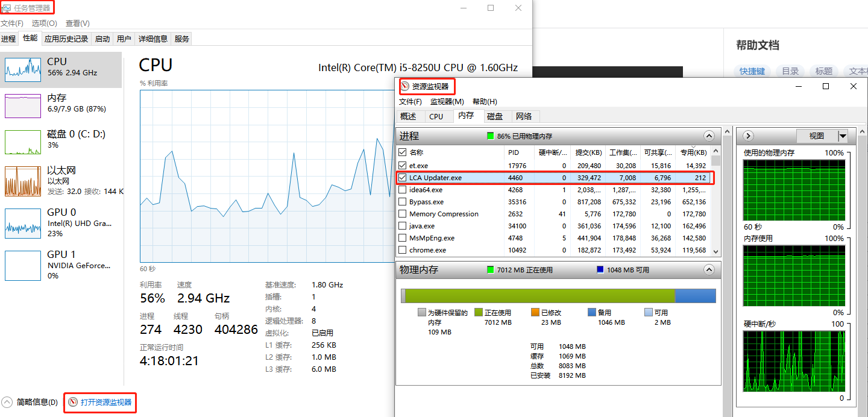
Task: Open 选项(O) menu in Task Manager
Action: tap(45, 23)
